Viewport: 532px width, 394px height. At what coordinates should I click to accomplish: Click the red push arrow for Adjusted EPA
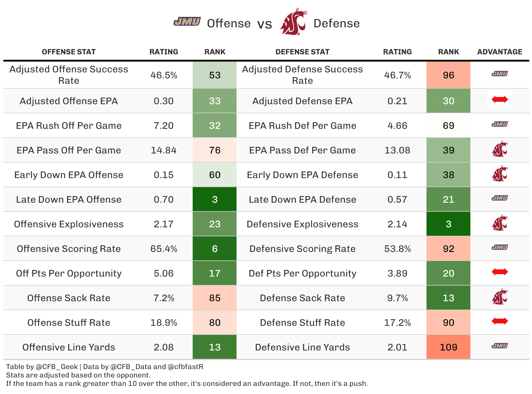[x=500, y=99]
